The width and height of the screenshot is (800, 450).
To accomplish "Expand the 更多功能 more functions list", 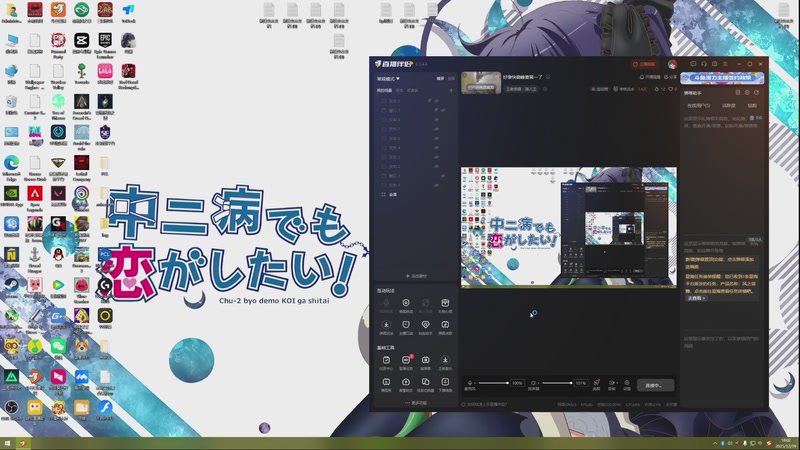I will click(x=416, y=403).
